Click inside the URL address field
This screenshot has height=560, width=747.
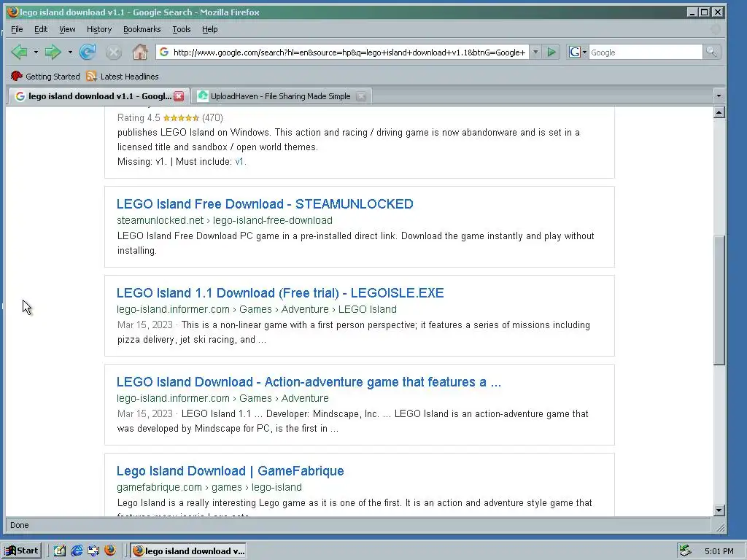pos(349,52)
